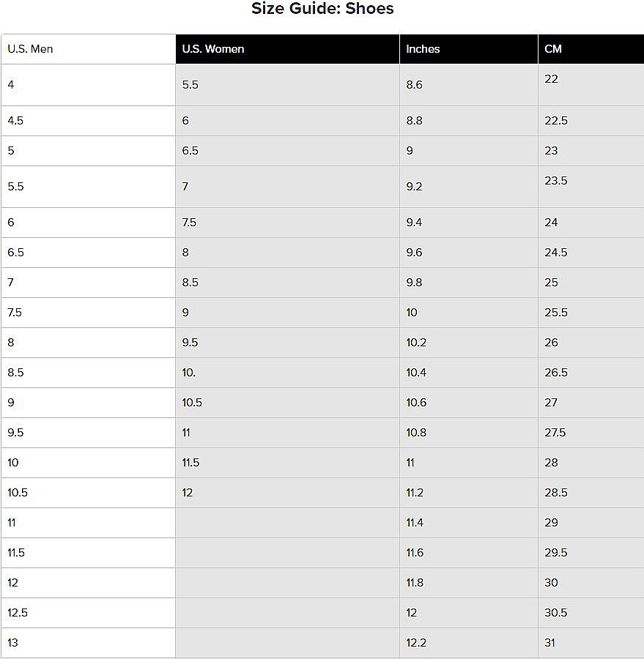Select the U.S. Women column header
The width and height of the screenshot is (644, 659).
pyautogui.click(x=287, y=49)
